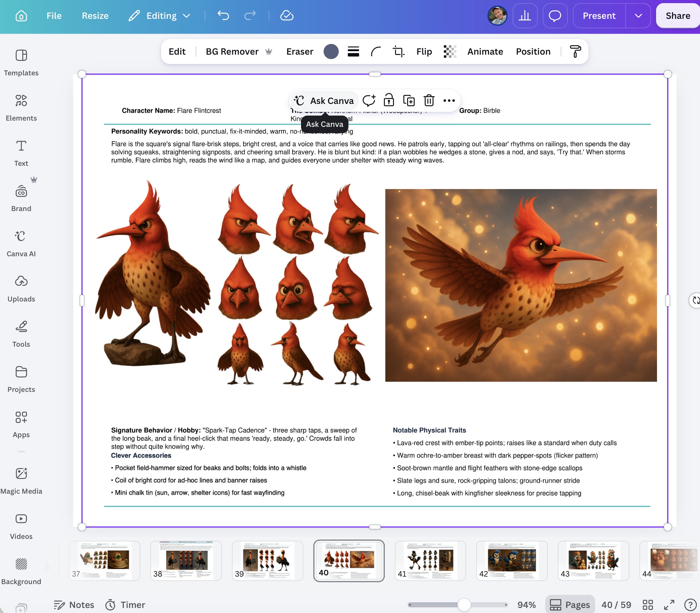Duplicate the selected element
Viewport: 700px width, 613px height.
tap(409, 100)
